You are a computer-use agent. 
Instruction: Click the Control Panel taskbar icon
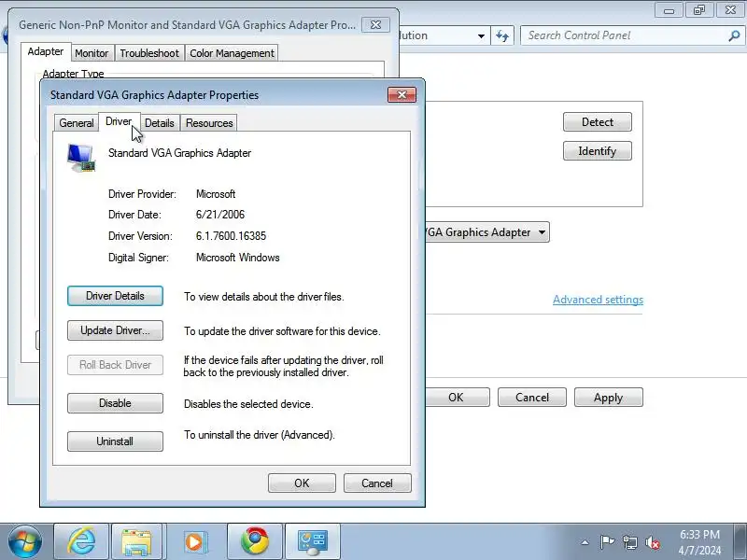[x=313, y=541]
